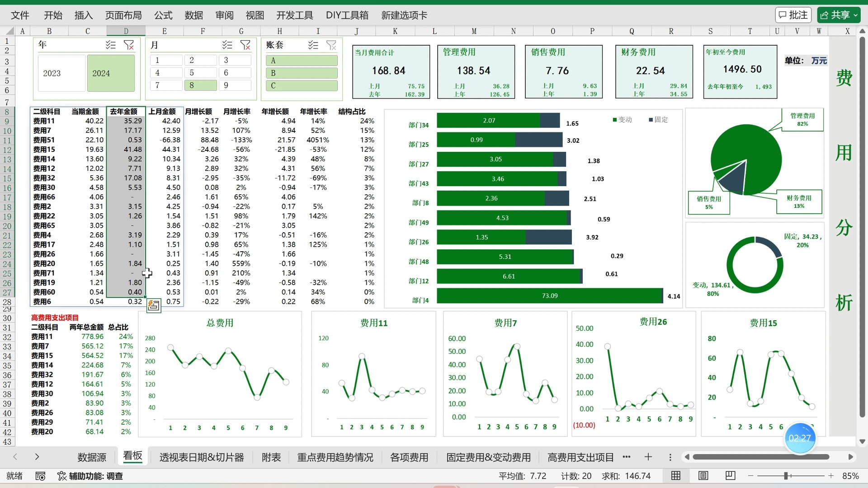Click the 变动 legend entry in bar chart
This screenshot has height=488, width=868.
click(x=622, y=120)
